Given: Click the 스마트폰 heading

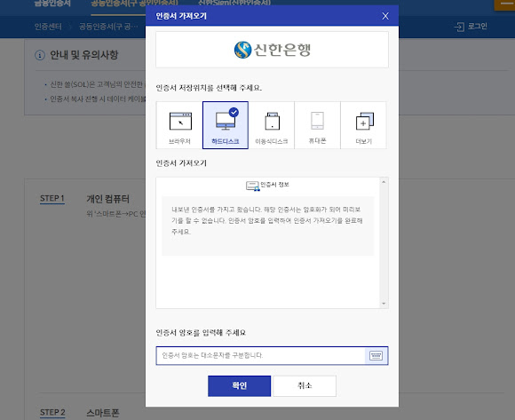Looking at the screenshot, I should click(103, 413).
